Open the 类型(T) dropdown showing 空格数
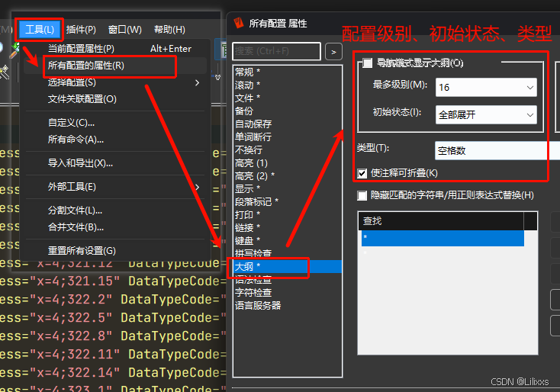560x392 pixels. coord(497,151)
